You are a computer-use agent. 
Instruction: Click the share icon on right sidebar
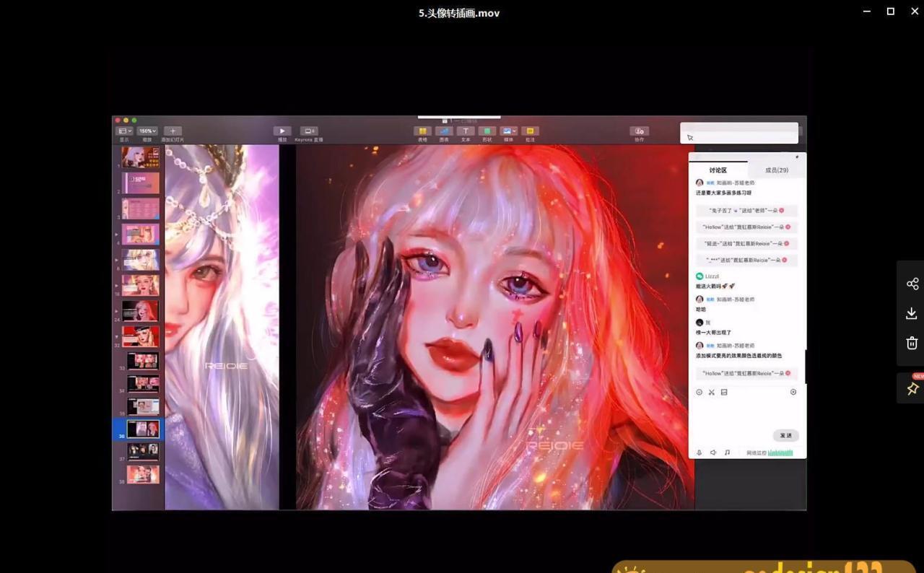(912, 284)
